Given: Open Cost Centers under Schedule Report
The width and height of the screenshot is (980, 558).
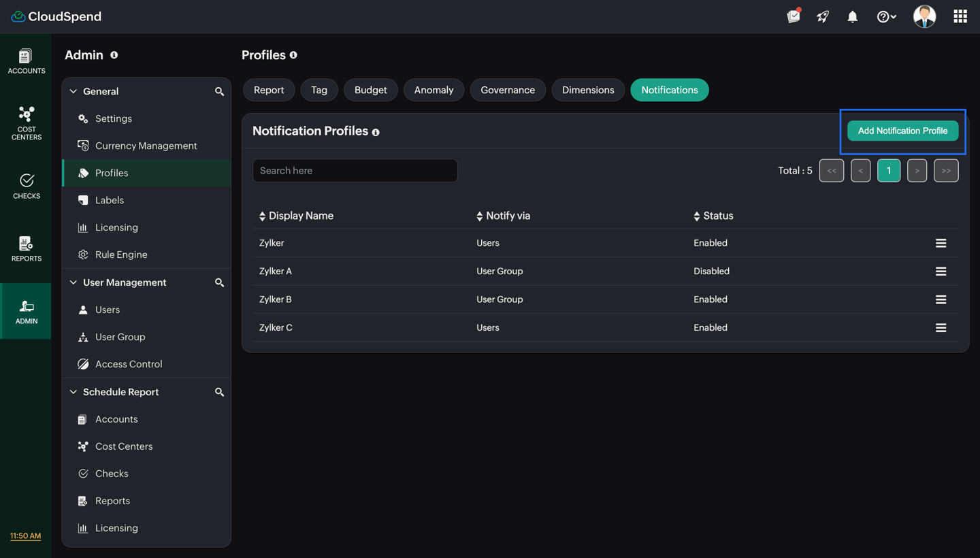Looking at the screenshot, I should tap(147, 446).
